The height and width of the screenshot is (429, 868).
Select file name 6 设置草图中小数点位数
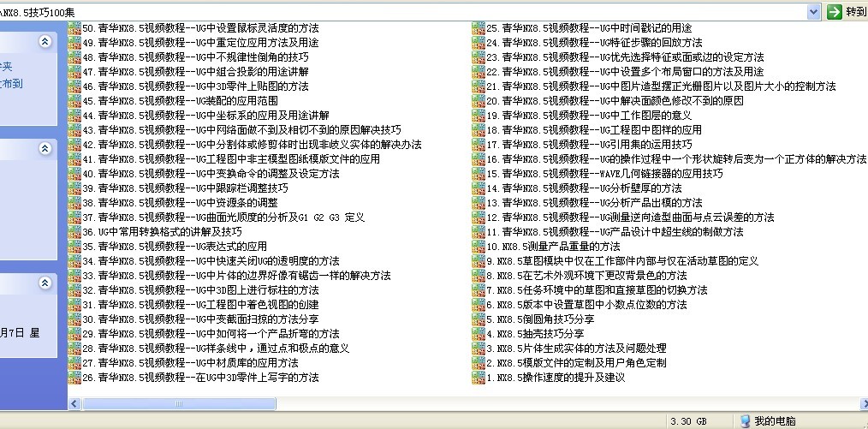(x=586, y=305)
